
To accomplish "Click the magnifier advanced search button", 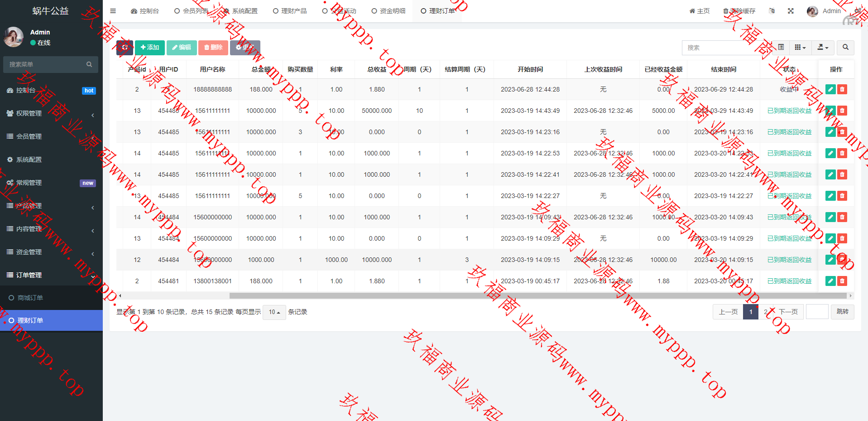I will pyautogui.click(x=845, y=48).
